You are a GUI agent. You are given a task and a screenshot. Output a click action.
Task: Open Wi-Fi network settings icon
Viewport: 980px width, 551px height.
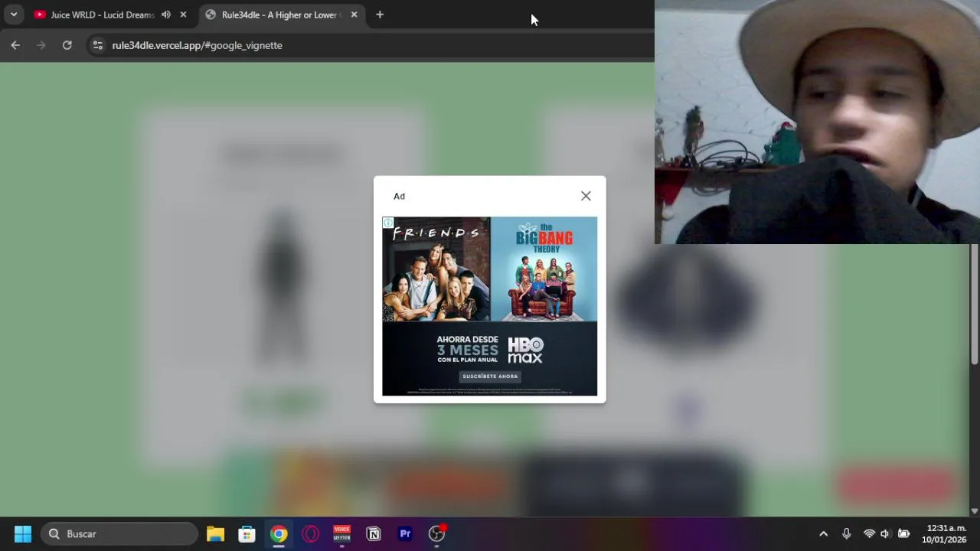point(869,533)
